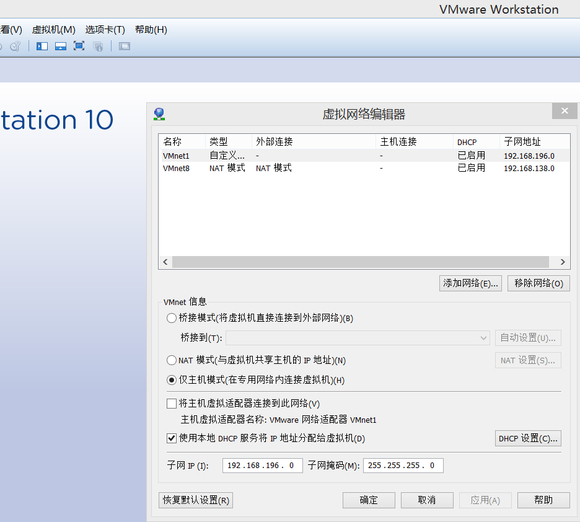Toggle the thumbnail bar icon in toolbar
This screenshot has height=522, width=580.
(61, 46)
